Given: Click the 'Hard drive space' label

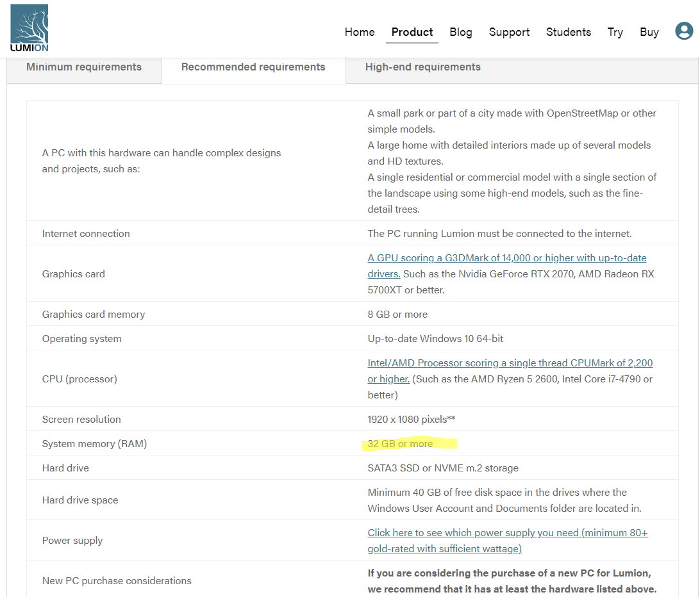Looking at the screenshot, I should [80, 500].
